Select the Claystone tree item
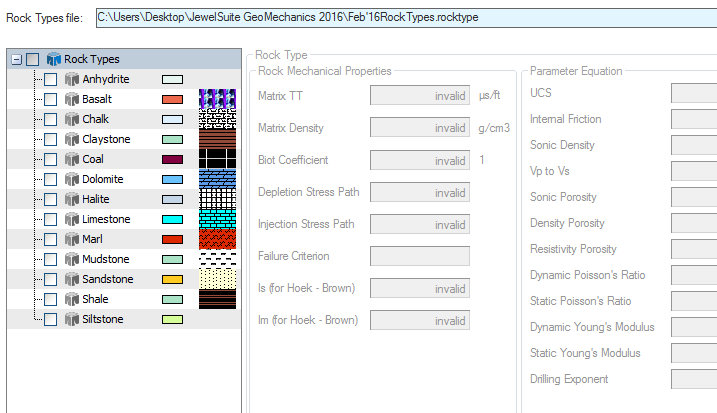The width and height of the screenshot is (717, 413). [x=107, y=139]
